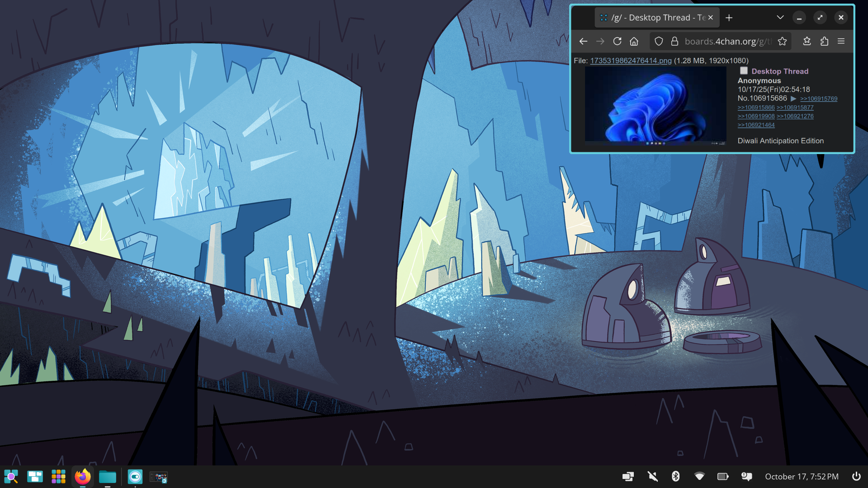Open a new tab with plus button
Screen dimensions: 868x488
(729, 18)
